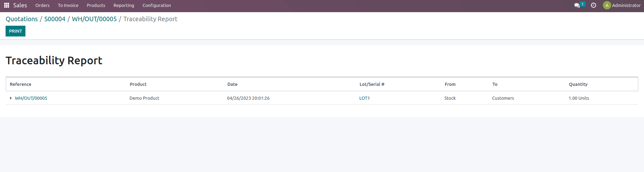This screenshot has width=644, height=172.
Task: Open WH/OUT/00005 breadcrumb link
Action: (x=94, y=19)
